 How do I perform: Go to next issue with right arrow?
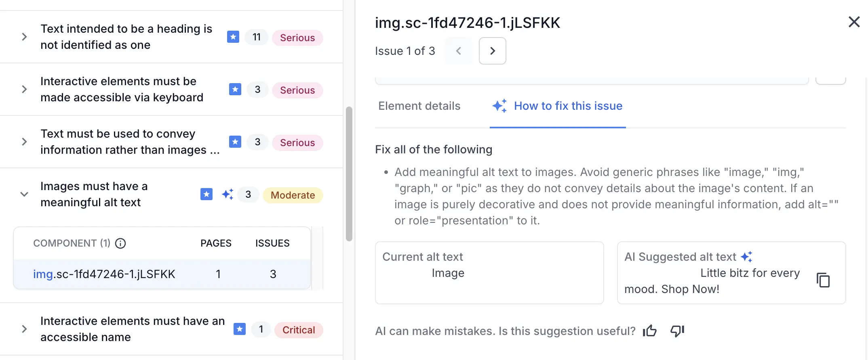tap(492, 51)
